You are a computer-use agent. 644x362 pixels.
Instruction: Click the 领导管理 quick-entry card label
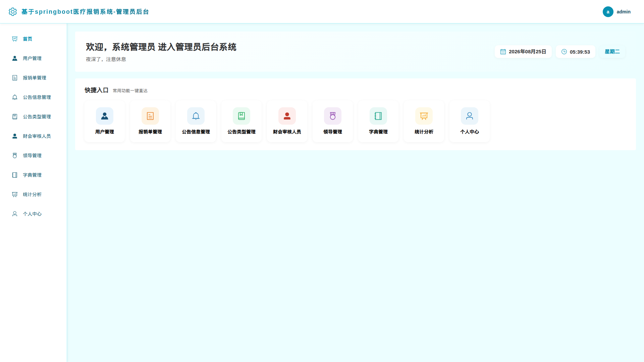333,132
